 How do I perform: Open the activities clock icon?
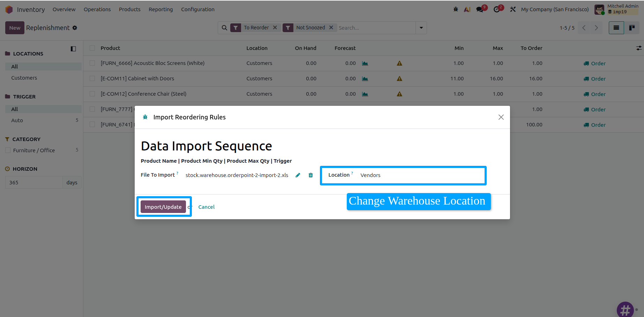[x=497, y=9]
